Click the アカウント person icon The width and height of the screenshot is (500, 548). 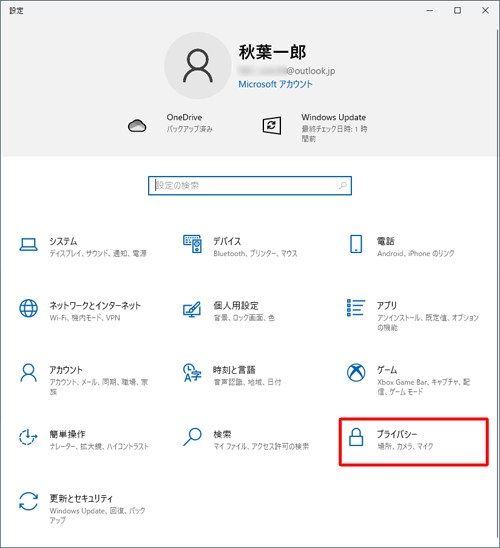coord(28,373)
